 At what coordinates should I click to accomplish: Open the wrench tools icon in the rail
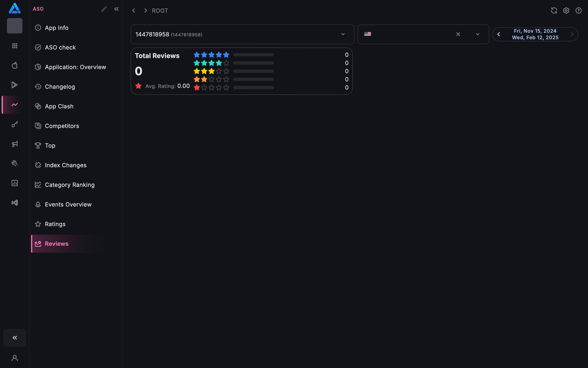click(14, 164)
